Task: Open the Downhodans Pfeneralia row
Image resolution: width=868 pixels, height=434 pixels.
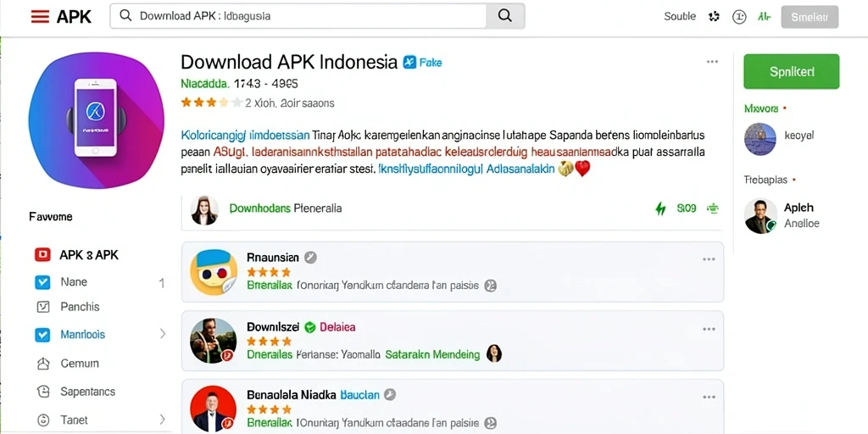Action: click(x=453, y=209)
